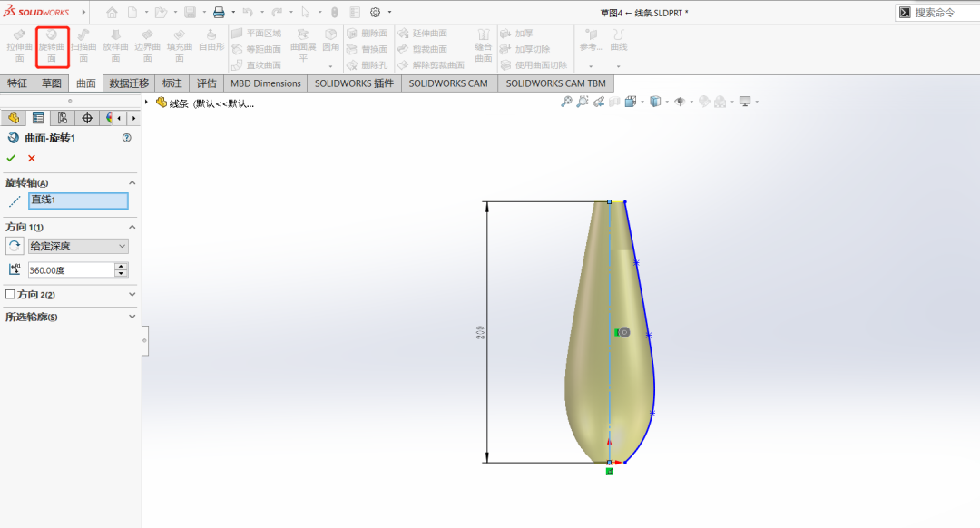
Task: Click the Revolve Surface (旋转曲面) tool
Action: pyautogui.click(x=52, y=46)
